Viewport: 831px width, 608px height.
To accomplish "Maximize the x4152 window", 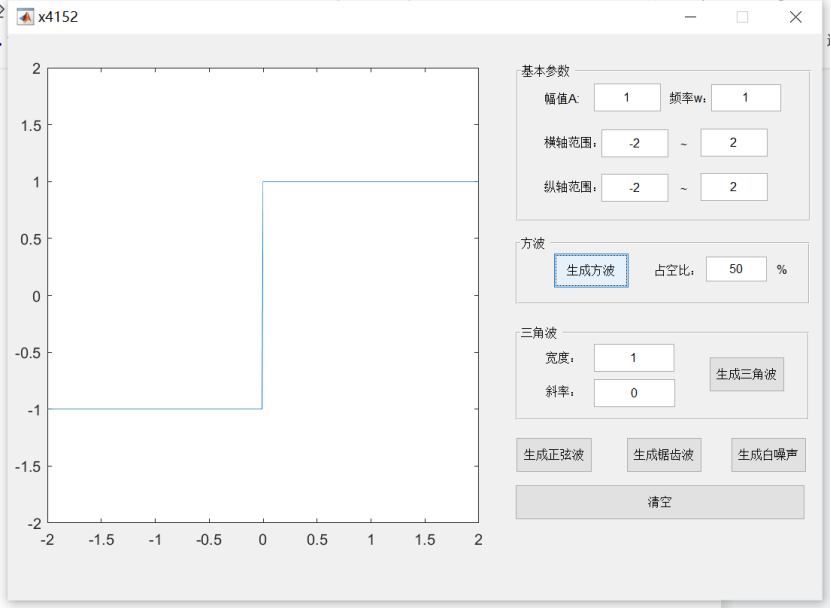I will [742, 17].
